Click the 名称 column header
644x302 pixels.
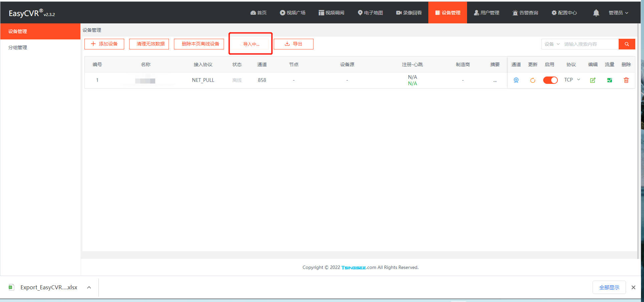146,64
